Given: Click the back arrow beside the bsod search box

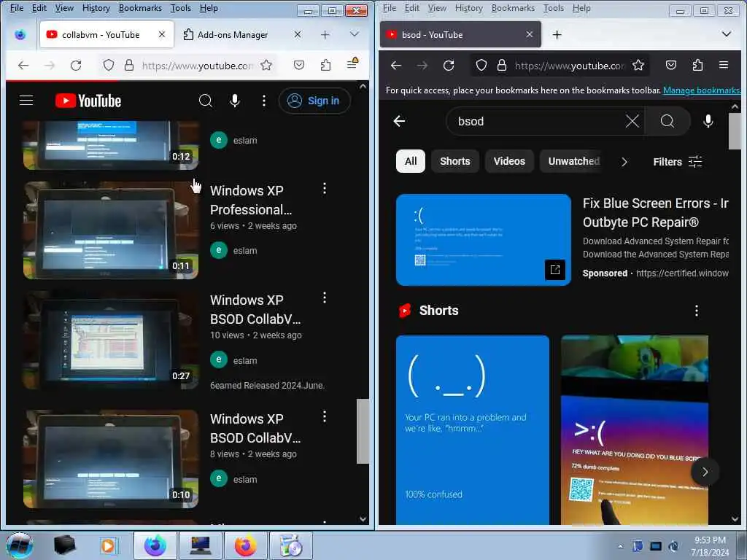Looking at the screenshot, I should pyautogui.click(x=399, y=121).
